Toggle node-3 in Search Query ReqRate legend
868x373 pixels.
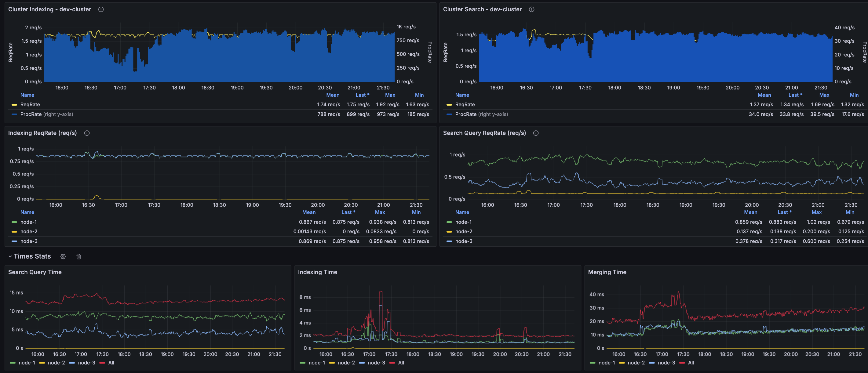464,241
